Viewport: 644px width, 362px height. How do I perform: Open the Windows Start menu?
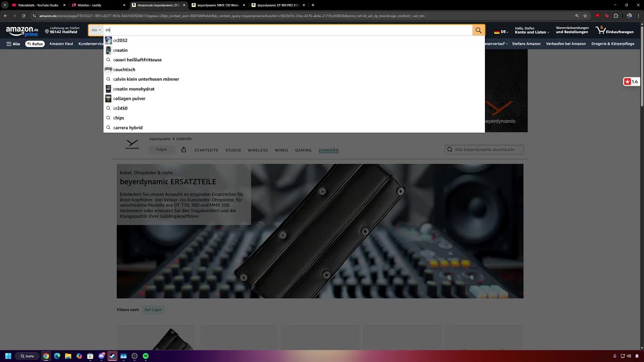8,356
